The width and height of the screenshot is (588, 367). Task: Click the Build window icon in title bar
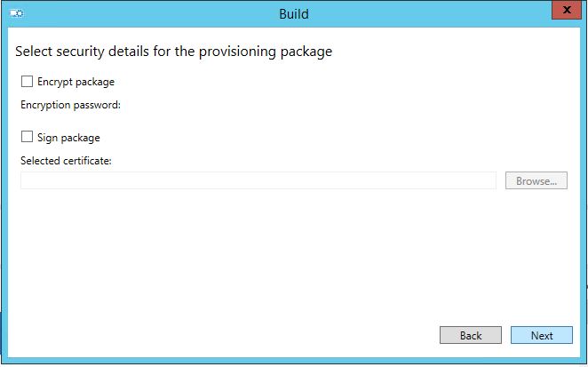[17, 14]
